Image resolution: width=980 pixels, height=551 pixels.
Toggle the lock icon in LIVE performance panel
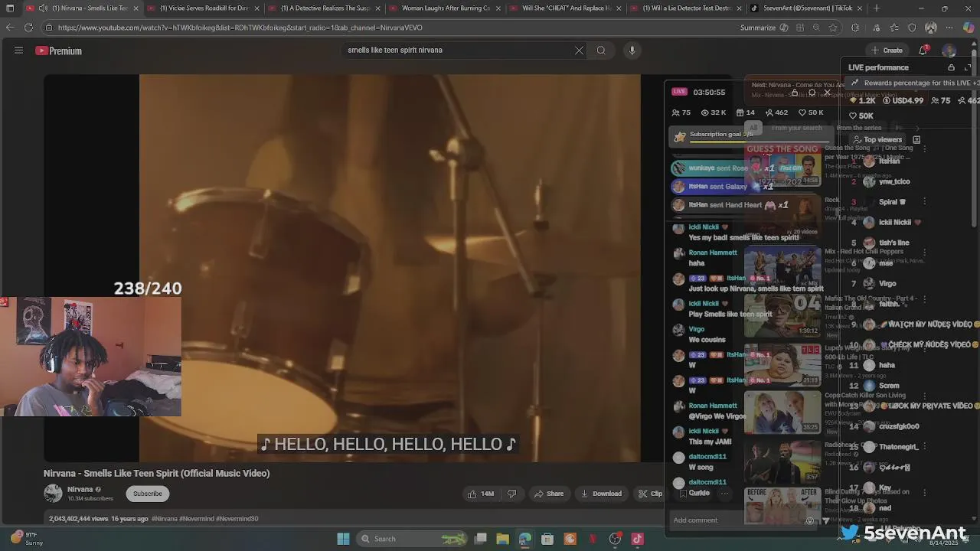pos(952,67)
